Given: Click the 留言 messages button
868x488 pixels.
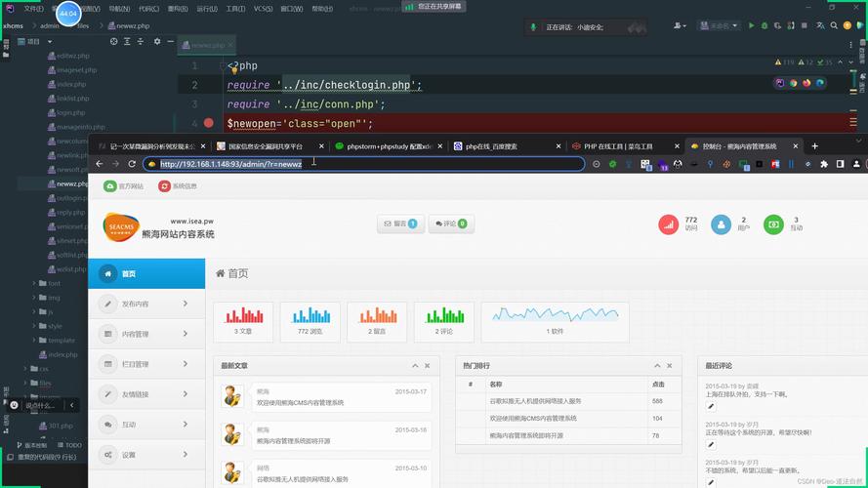Looking at the screenshot, I should coord(400,224).
